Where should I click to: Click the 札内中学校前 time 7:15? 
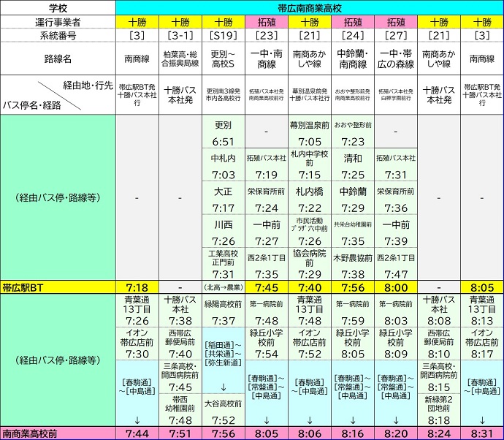point(310,175)
